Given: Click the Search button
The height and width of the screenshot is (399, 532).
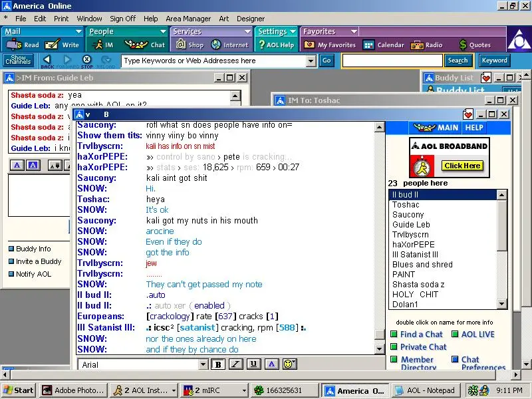Looking at the screenshot, I should pyautogui.click(x=458, y=61).
